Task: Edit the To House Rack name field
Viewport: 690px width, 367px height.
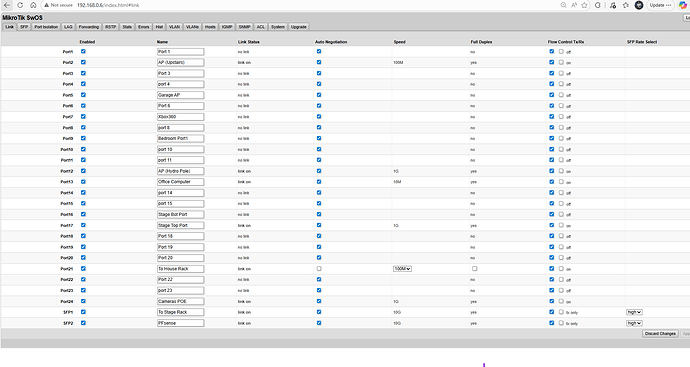Action: (180, 269)
